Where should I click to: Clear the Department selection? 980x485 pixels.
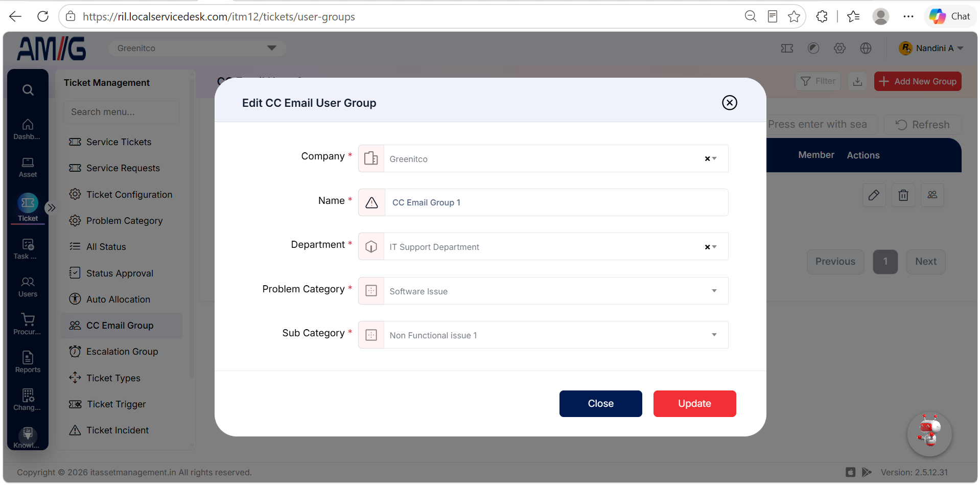pos(707,247)
